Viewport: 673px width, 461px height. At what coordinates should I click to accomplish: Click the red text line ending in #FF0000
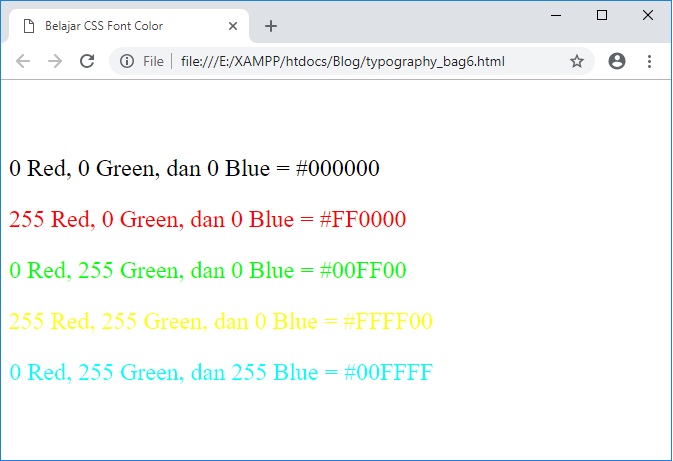coord(207,219)
